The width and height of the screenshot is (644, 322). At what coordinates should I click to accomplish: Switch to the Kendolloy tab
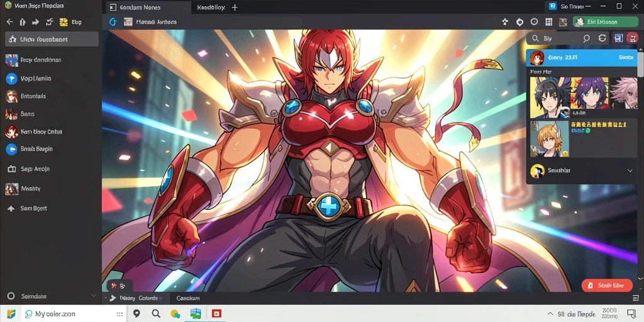(211, 8)
